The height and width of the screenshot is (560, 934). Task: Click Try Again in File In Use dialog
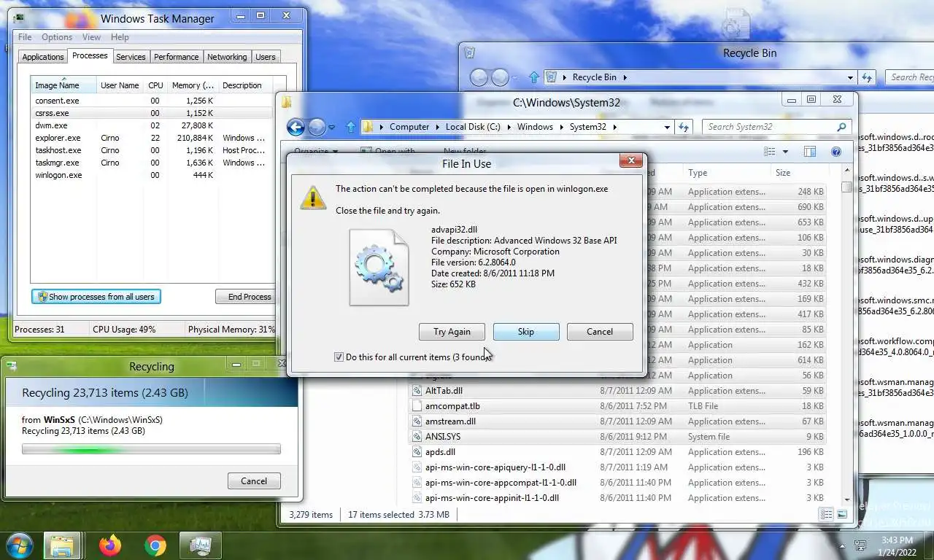click(x=452, y=332)
